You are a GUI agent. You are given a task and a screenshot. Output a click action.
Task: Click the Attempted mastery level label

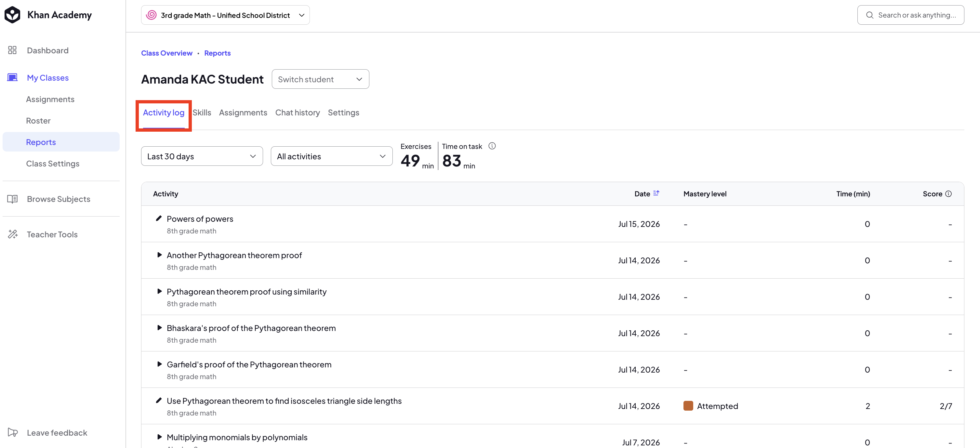point(718,406)
